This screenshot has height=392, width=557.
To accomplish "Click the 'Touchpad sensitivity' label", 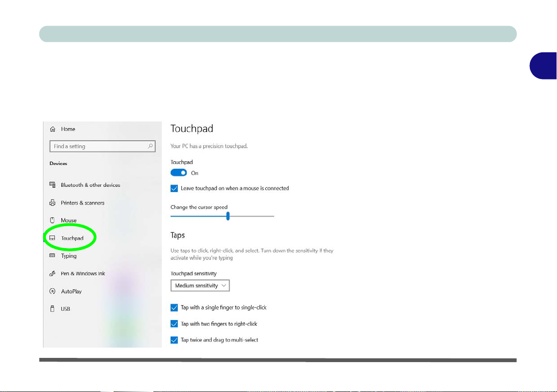I will coord(194,273).
